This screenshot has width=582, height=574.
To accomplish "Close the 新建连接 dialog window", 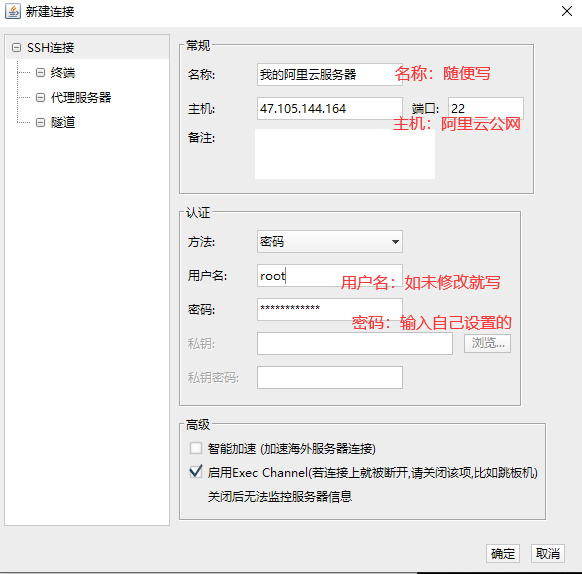I will coord(566,11).
